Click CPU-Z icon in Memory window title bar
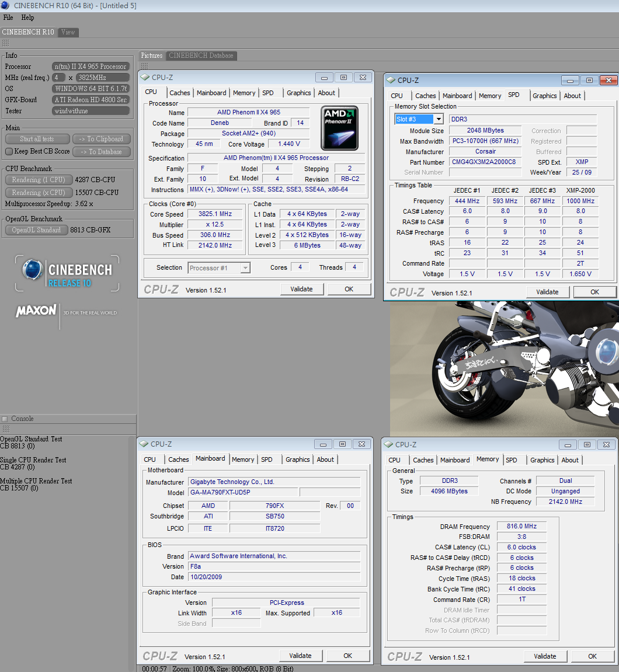This screenshot has height=672, width=619. point(388,445)
